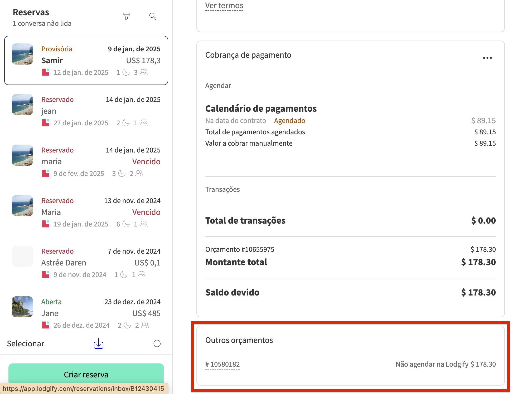The image size is (532, 394).
Task: Open the conversation with jean
Action: pyautogui.click(x=86, y=111)
